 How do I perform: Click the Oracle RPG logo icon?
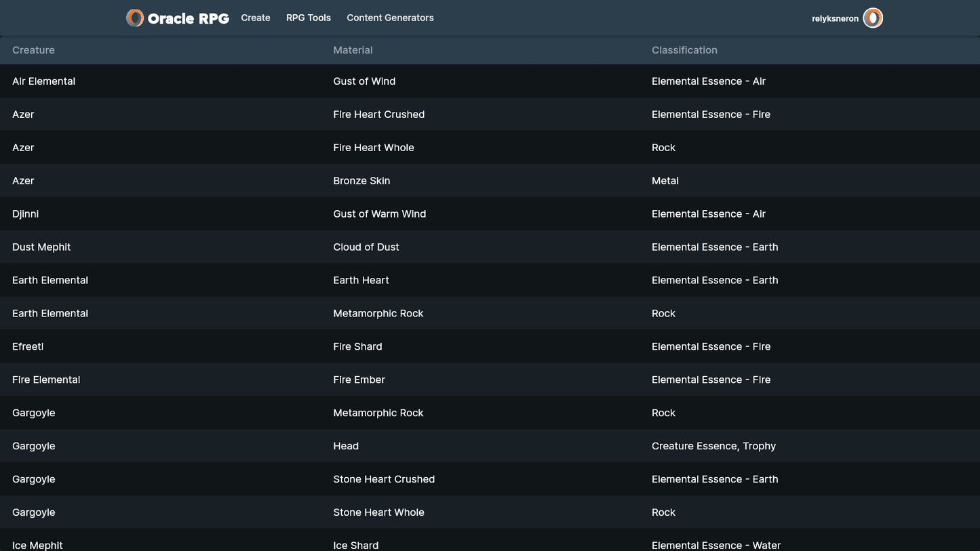(135, 18)
